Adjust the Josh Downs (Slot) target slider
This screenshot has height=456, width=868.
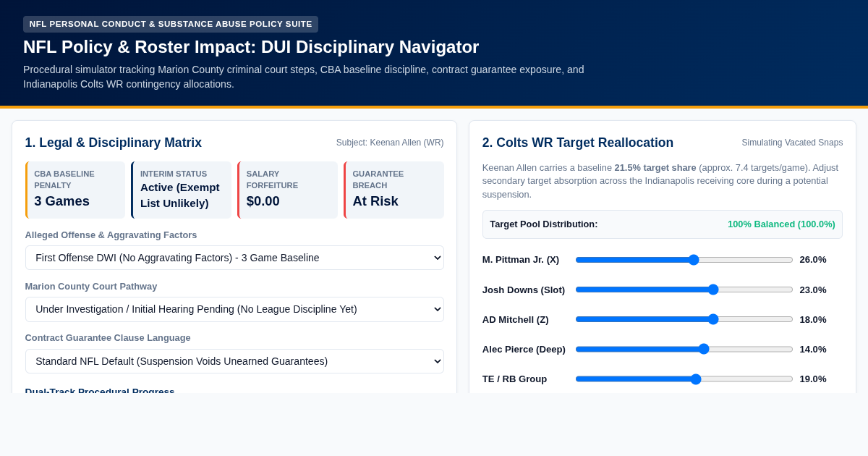click(684, 290)
